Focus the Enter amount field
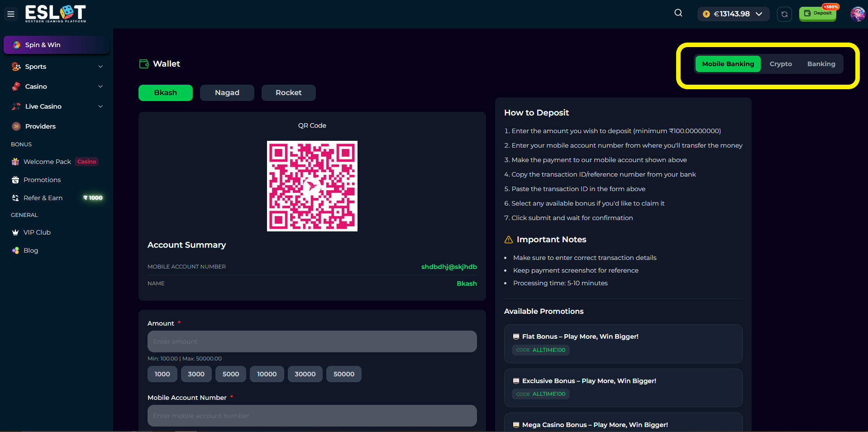 point(312,341)
